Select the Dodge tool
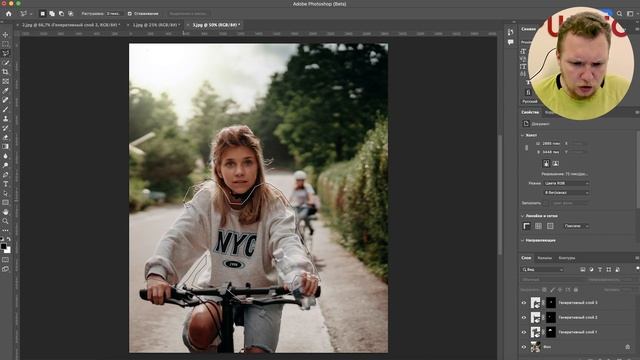The image size is (640, 360). click(5, 165)
